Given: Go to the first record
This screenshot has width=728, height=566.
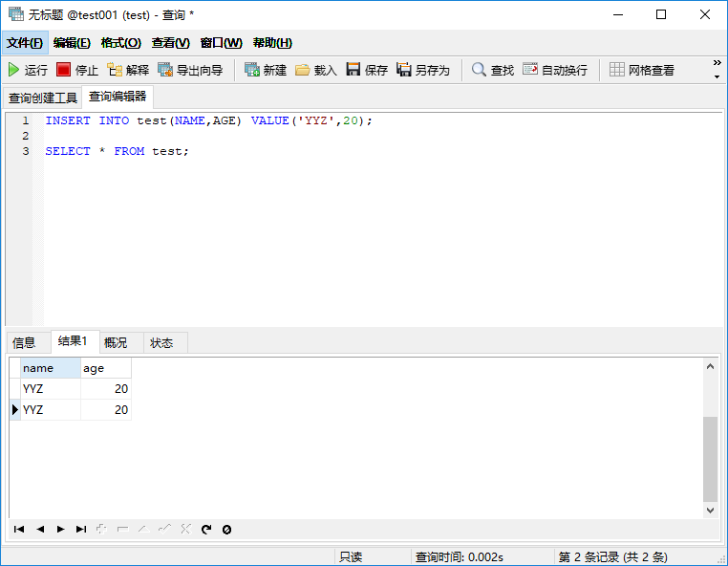Looking at the screenshot, I should (x=19, y=529).
